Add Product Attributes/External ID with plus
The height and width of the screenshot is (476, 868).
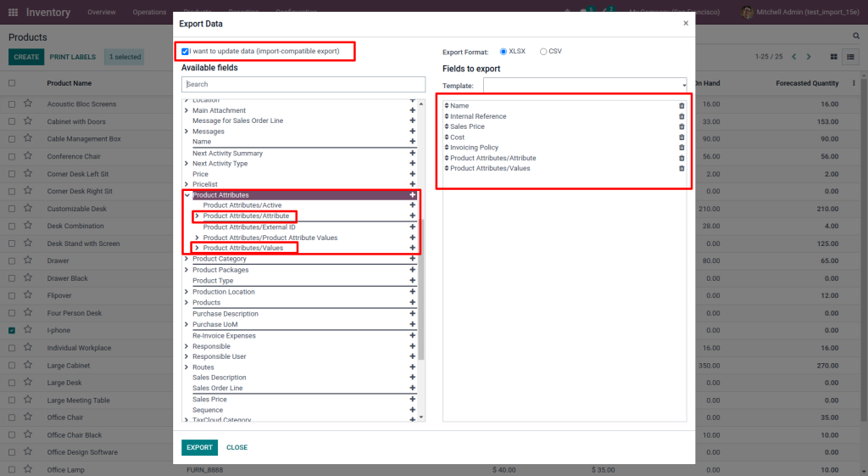[413, 227]
